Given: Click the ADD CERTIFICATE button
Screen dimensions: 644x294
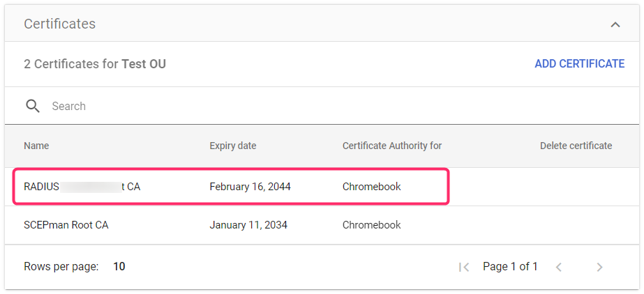Looking at the screenshot, I should 579,64.
